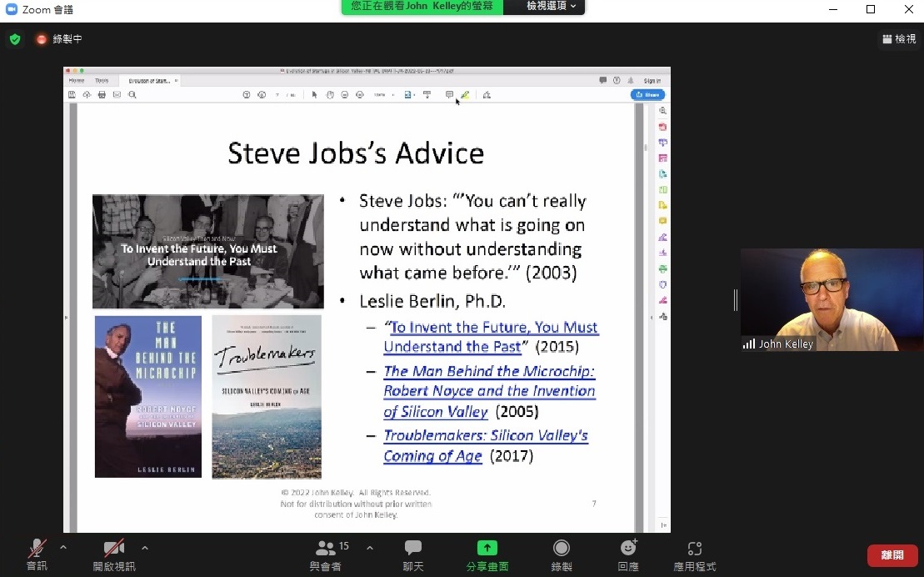Click the recording (錄製中) indicator
Viewport: 924px width, 577px height.
(58, 39)
